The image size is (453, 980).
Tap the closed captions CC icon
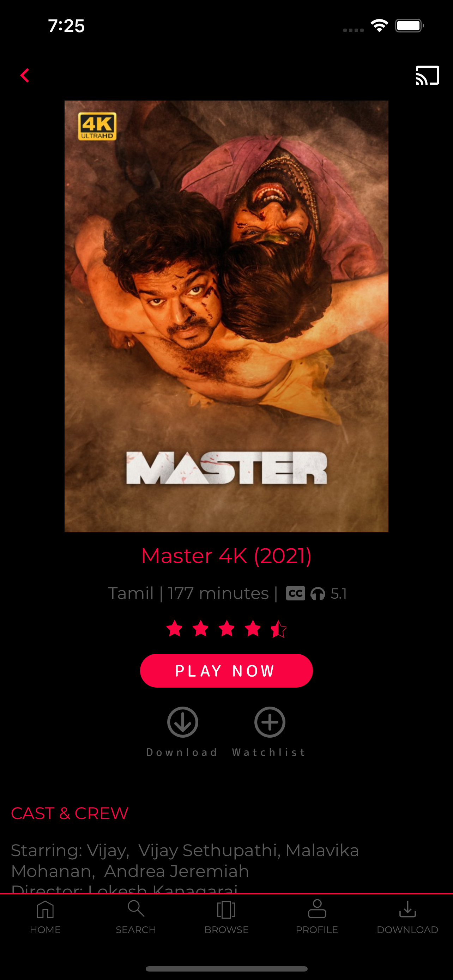click(296, 593)
